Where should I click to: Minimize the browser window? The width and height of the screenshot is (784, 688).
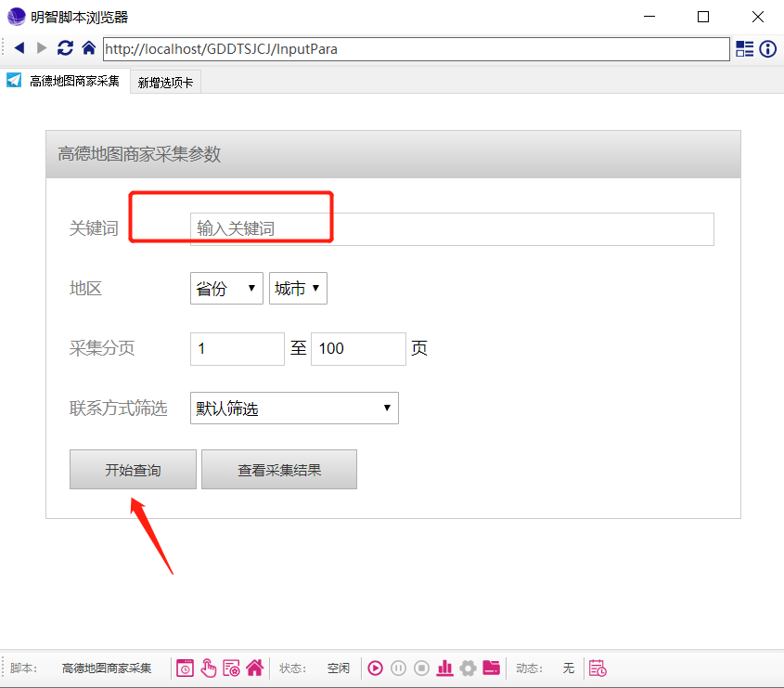[x=649, y=17]
